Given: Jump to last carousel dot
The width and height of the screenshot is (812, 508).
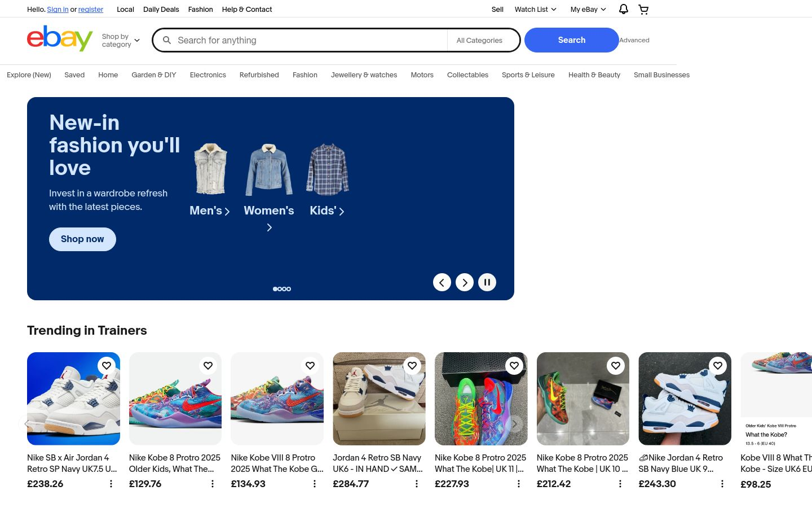Looking at the screenshot, I should point(289,289).
